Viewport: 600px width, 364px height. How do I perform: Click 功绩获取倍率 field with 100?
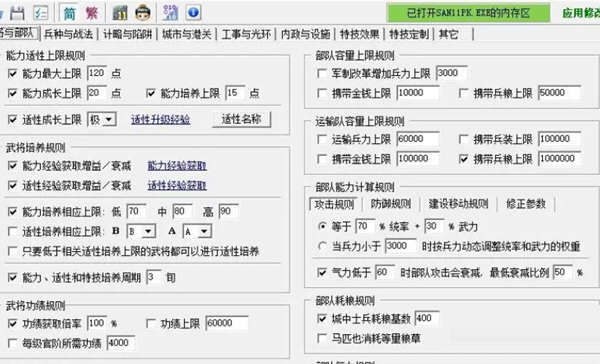[97, 324]
